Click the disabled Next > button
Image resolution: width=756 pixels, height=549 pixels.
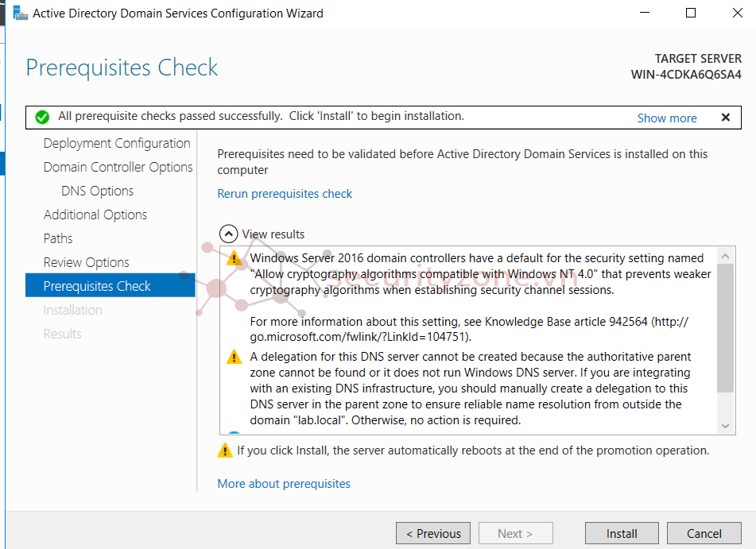515,534
